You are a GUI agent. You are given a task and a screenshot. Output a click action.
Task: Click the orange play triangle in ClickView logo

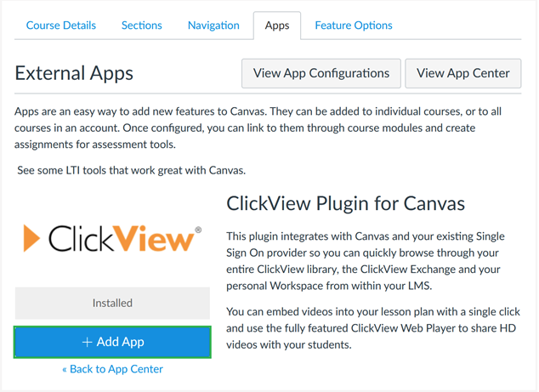[31, 238]
